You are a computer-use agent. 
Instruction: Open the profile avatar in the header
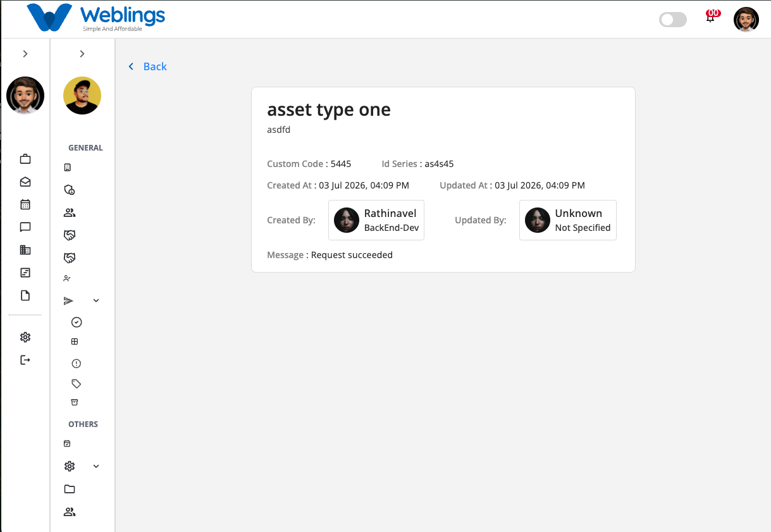click(x=746, y=20)
